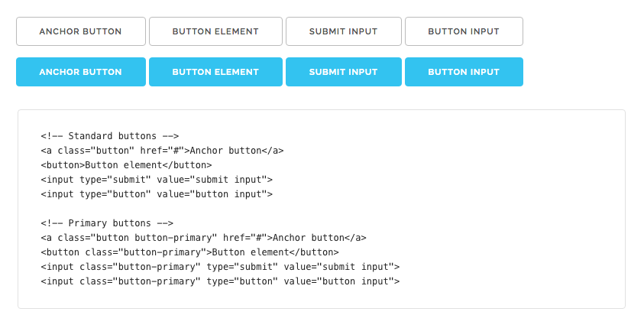Click the standard type="submit" input code line

coord(157,180)
